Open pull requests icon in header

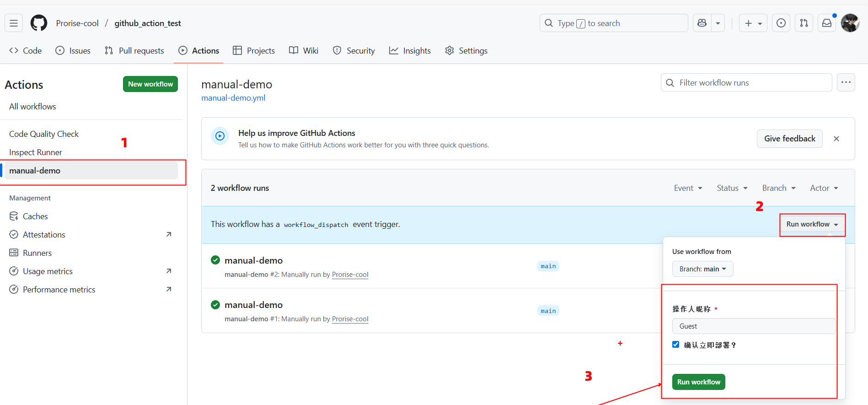tap(804, 23)
